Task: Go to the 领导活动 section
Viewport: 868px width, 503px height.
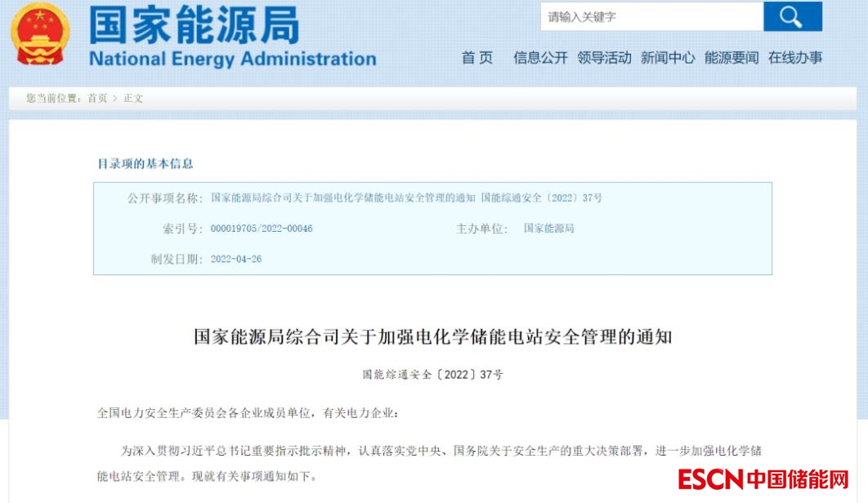Action: (604, 57)
